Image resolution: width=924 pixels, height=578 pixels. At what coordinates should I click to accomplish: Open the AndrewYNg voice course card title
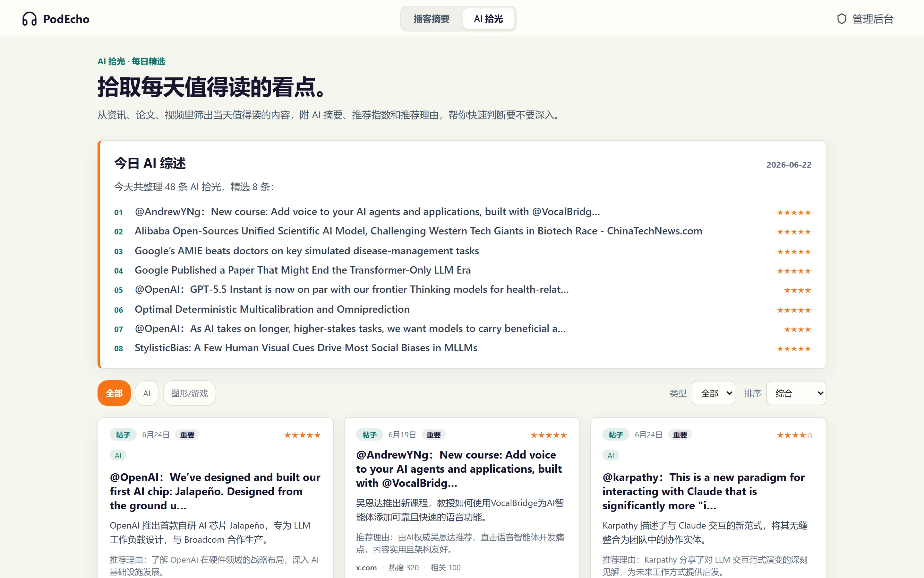point(458,469)
